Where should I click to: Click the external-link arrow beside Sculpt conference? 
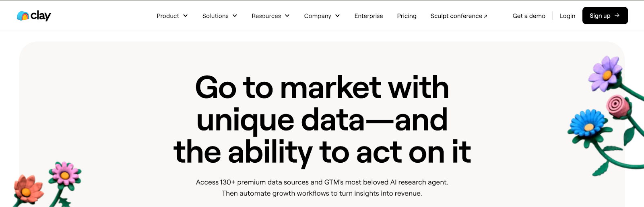tap(485, 16)
